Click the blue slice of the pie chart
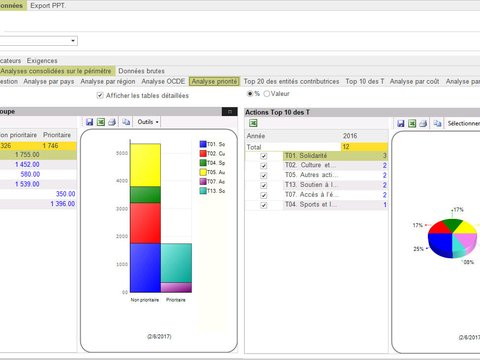Screen dimensions: 480x360 tap(439, 245)
